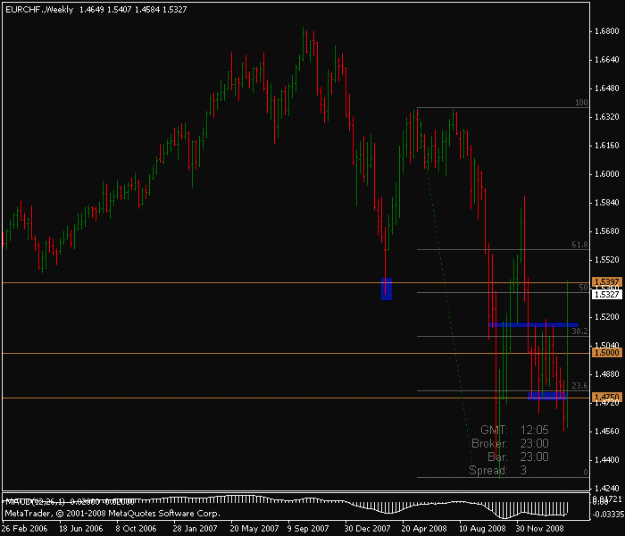Screen dimensions: 625x536
Task: Click the 1.4560 price axis label
Action: tap(607, 431)
